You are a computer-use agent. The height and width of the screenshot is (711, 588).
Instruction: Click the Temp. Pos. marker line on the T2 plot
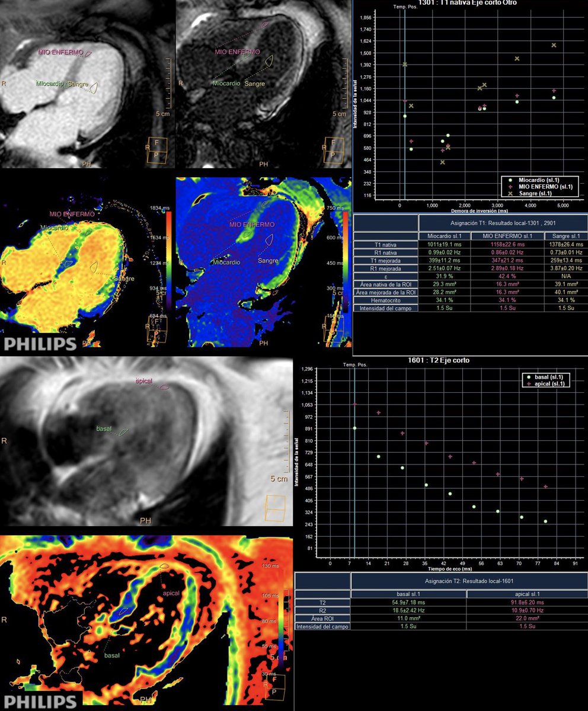tap(354, 462)
